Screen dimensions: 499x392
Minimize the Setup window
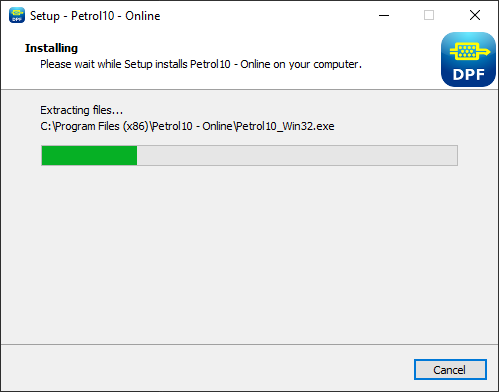pos(384,15)
